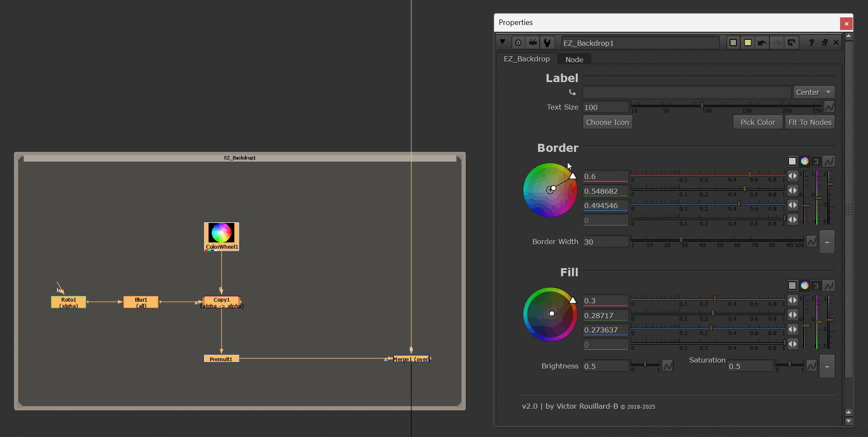
Task: Collapse Border section with minus button
Action: [827, 242]
